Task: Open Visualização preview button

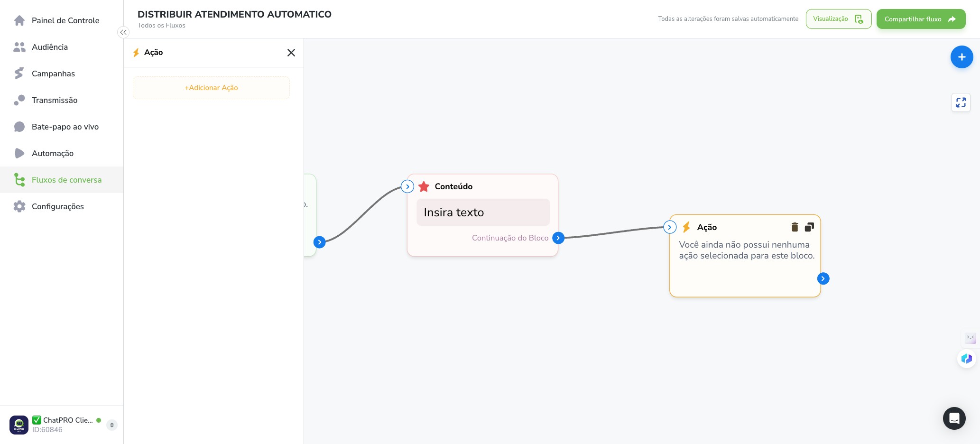Action: (839, 19)
